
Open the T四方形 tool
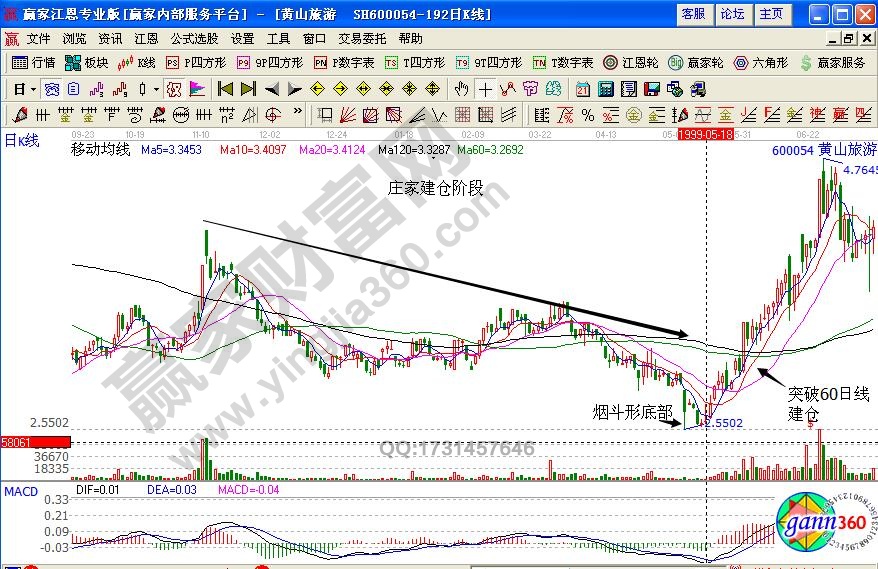pos(415,63)
